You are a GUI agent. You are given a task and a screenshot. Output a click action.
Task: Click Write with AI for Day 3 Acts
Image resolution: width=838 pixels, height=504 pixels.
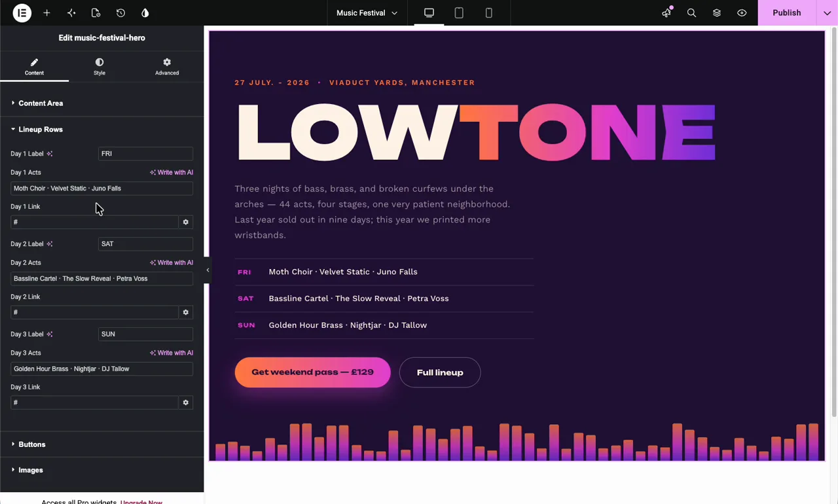point(172,353)
